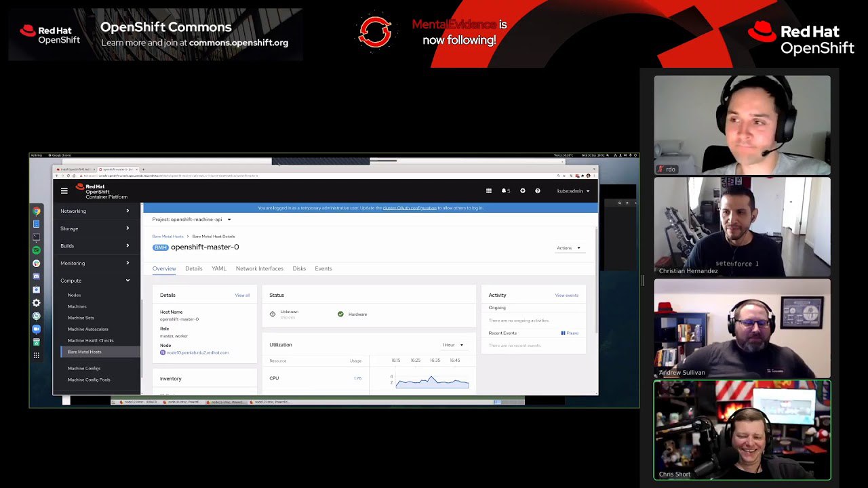Select Machine Sets in sidebar
The height and width of the screenshot is (488, 868).
(81, 318)
